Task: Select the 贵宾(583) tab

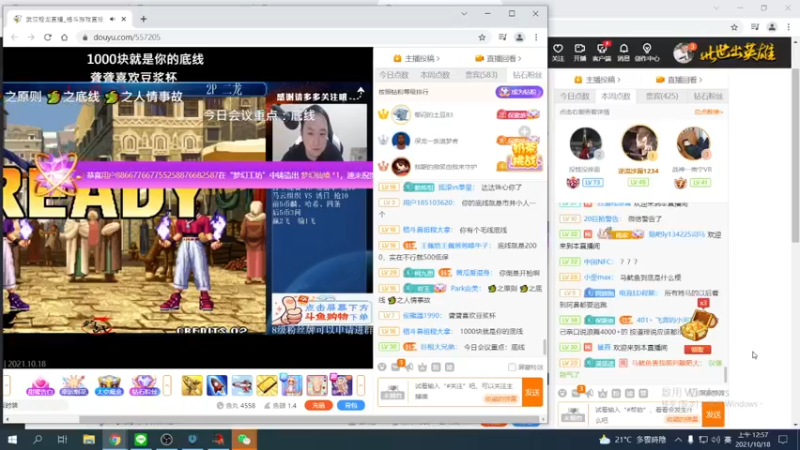Action: click(481, 75)
